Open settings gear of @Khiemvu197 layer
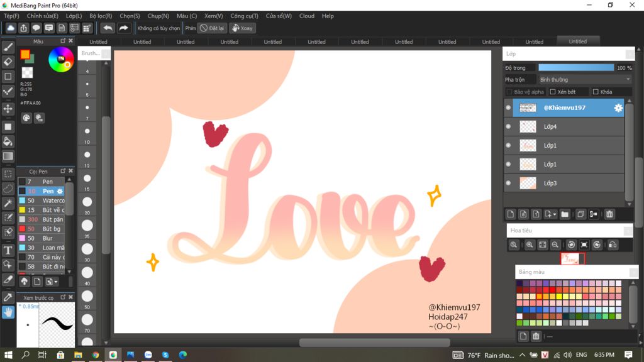Image resolution: width=644 pixels, height=362 pixels. pyautogui.click(x=618, y=108)
